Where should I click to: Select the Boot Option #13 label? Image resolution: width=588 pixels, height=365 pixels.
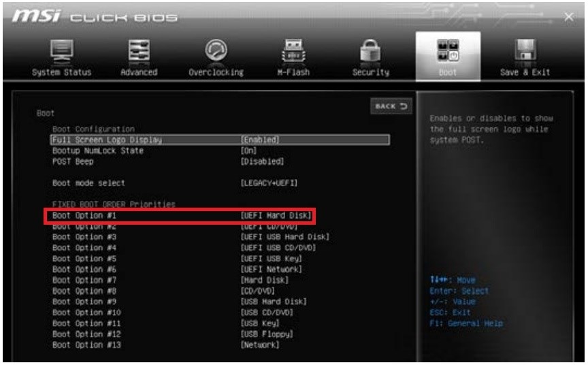pyautogui.click(x=86, y=345)
